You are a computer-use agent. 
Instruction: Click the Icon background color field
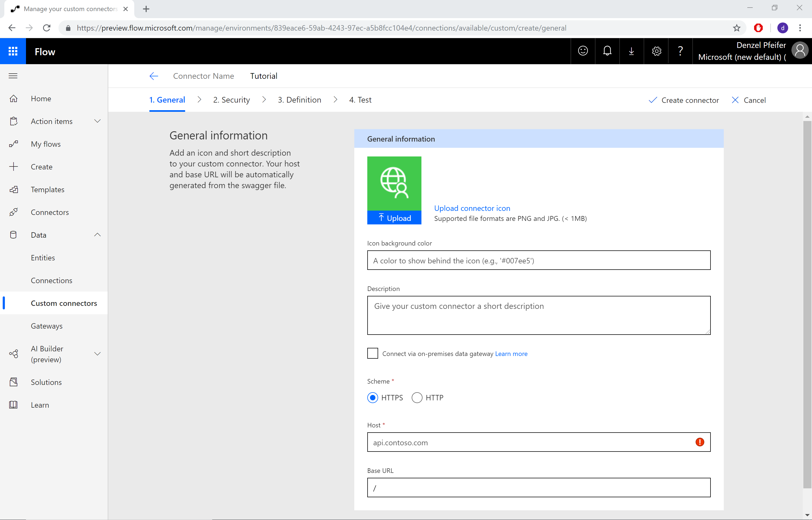click(538, 260)
